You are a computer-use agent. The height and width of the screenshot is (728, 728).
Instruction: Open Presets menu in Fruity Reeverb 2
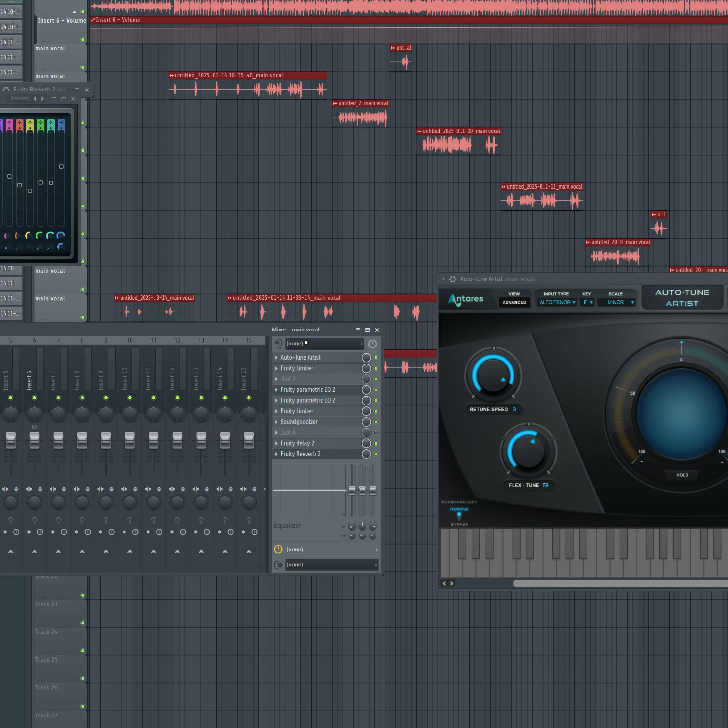tap(20, 98)
